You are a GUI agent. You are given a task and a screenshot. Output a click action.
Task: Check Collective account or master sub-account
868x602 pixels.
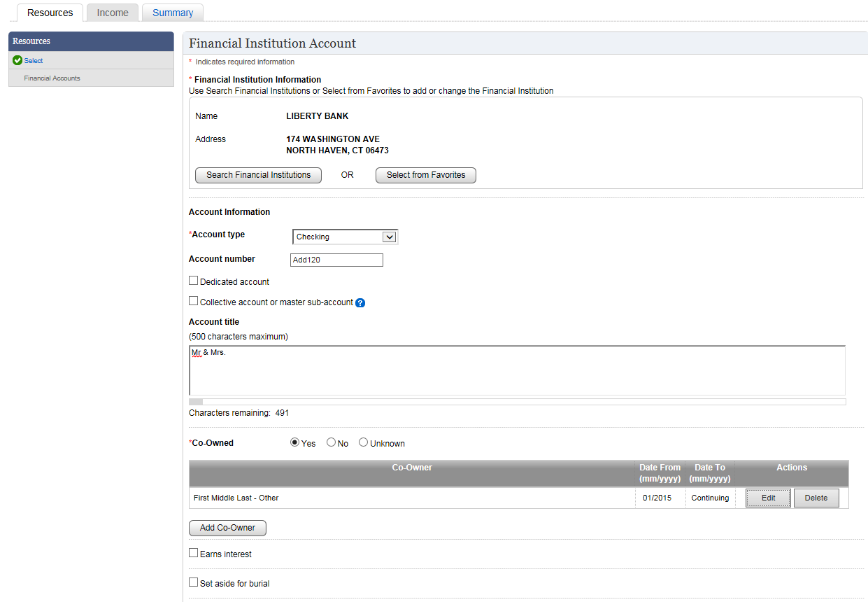point(194,301)
